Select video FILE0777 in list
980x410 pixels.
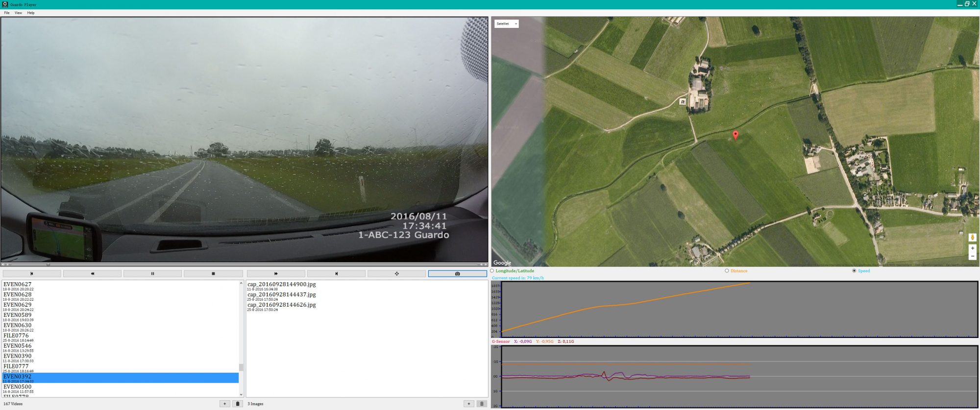pos(120,368)
